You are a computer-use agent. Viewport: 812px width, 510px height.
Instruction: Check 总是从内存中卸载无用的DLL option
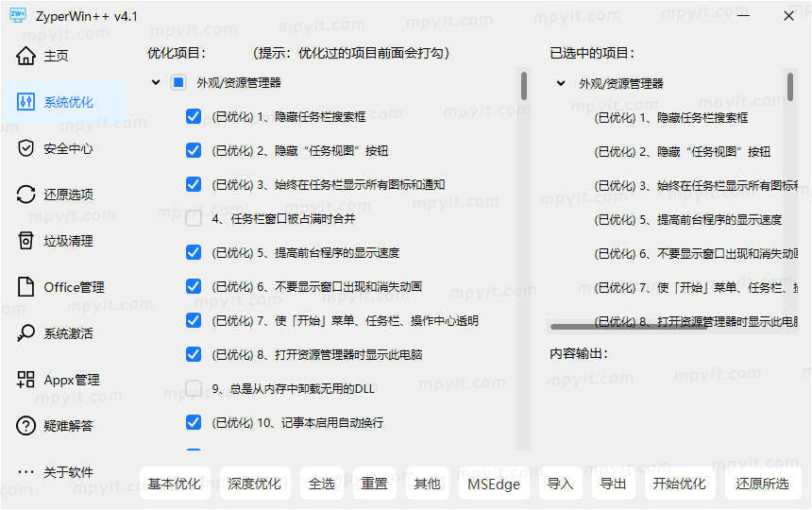point(194,388)
